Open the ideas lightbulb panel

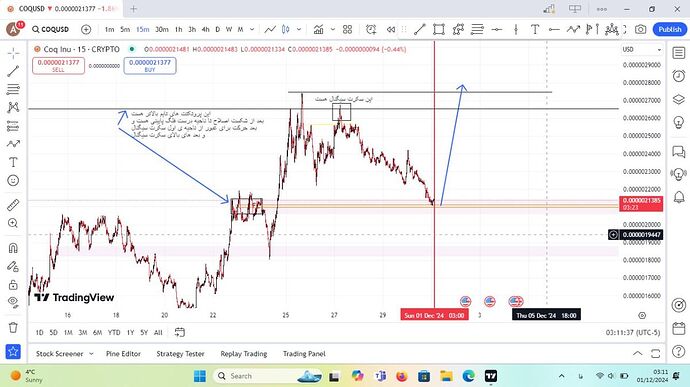click(679, 122)
